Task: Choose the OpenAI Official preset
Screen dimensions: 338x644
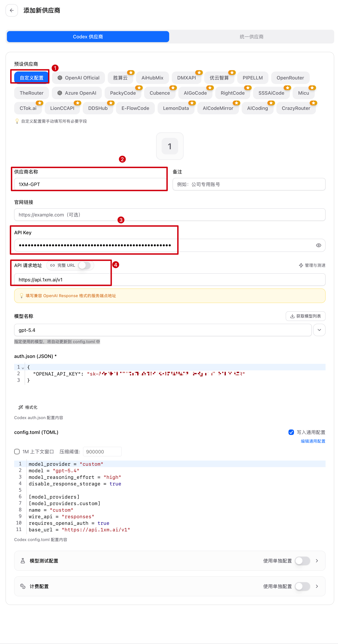Action: (x=78, y=78)
